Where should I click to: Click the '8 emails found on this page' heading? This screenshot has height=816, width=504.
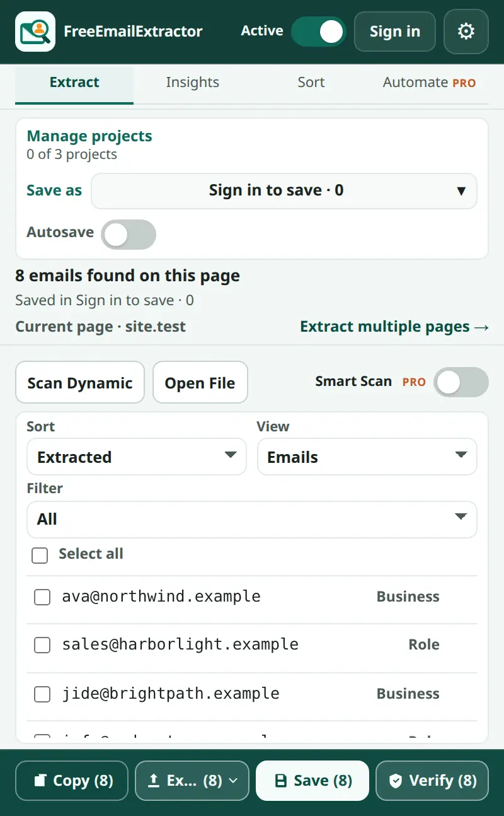coord(127,276)
